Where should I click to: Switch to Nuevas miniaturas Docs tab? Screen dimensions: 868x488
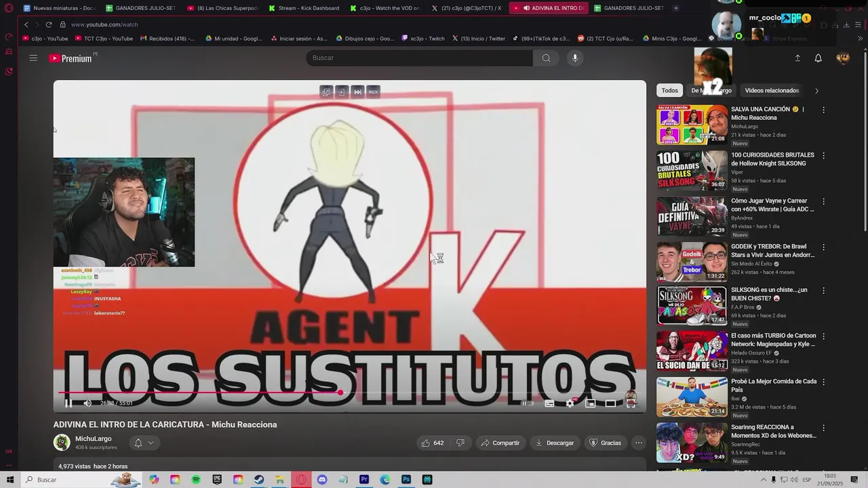pyautogui.click(x=60, y=8)
